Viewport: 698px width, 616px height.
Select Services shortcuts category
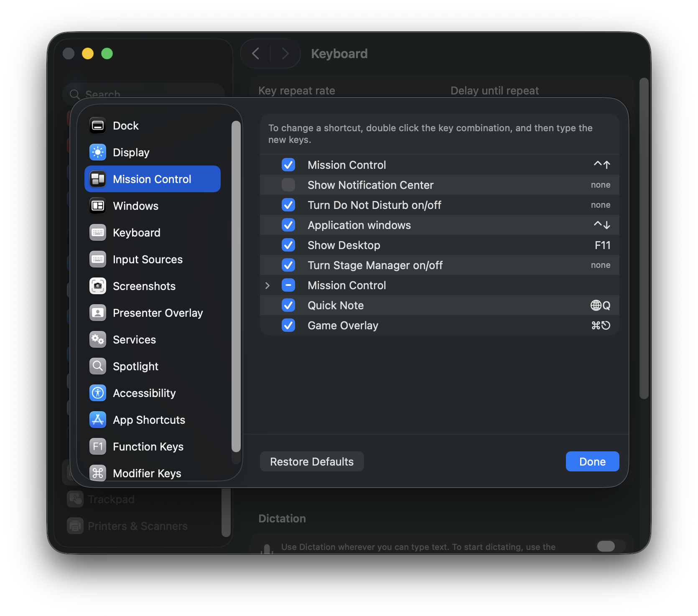pos(153,340)
